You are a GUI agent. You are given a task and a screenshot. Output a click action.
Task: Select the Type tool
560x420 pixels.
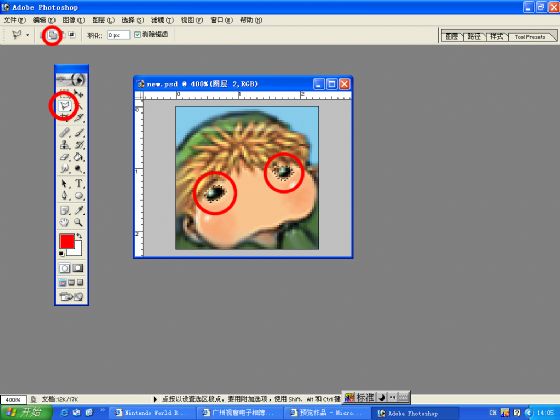(x=79, y=184)
